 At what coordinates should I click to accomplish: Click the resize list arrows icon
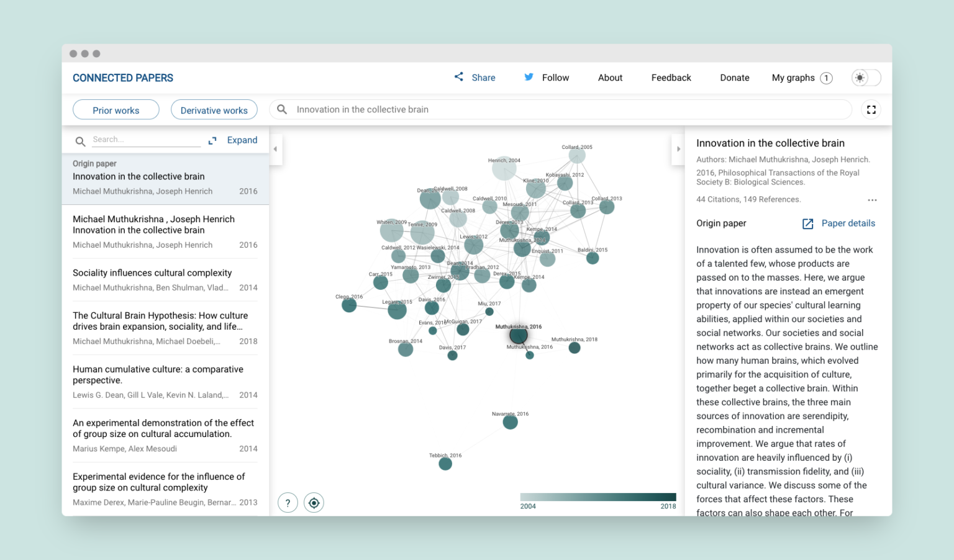212,140
